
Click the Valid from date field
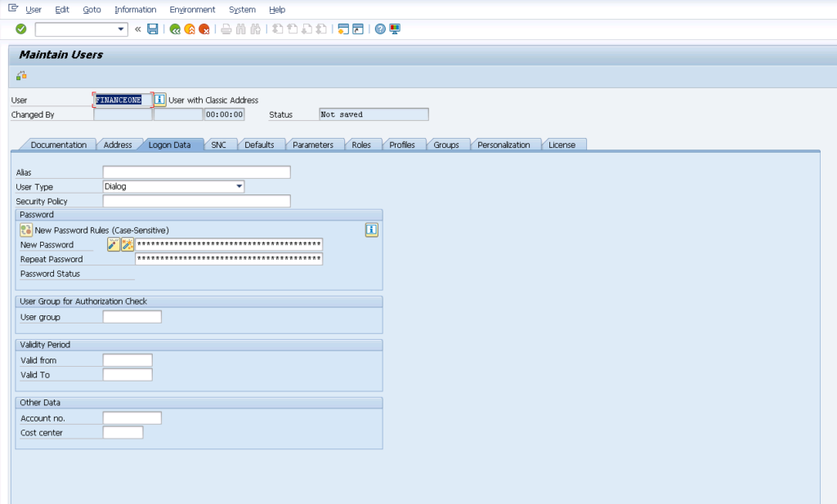point(128,360)
